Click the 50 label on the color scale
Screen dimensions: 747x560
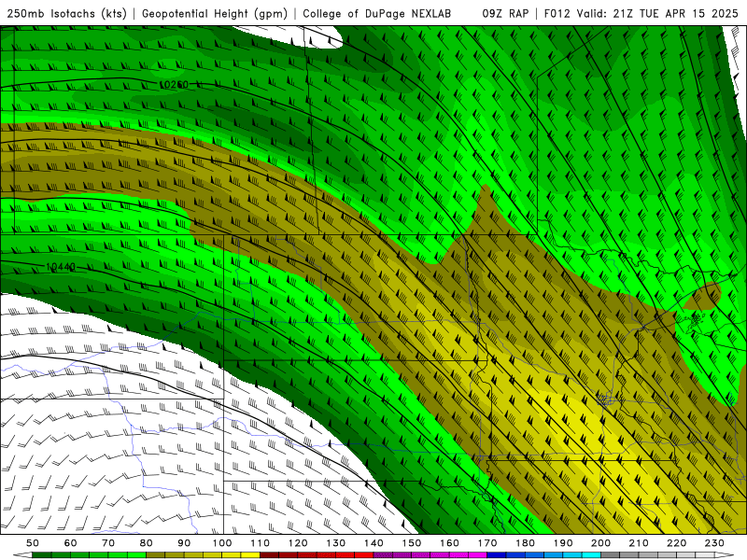coord(33,543)
